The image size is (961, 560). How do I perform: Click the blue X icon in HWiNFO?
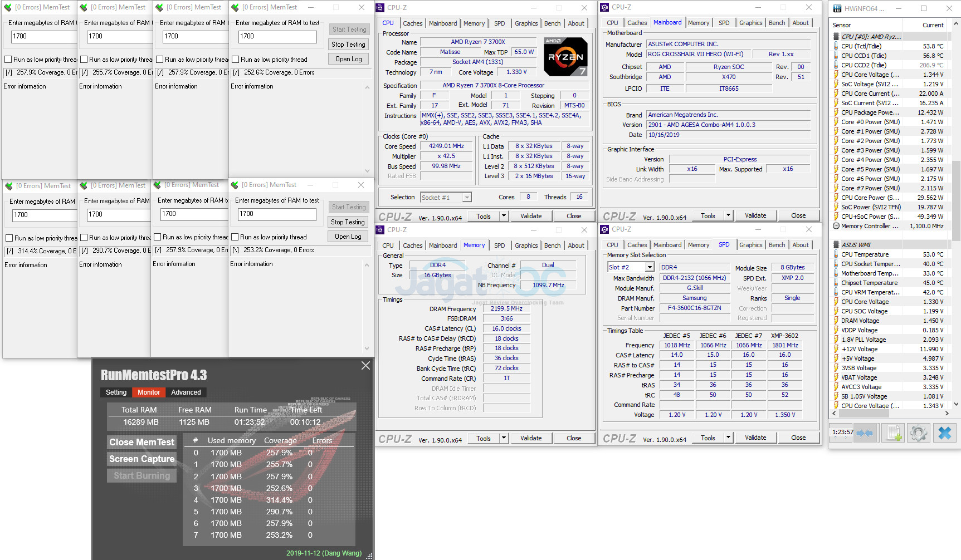[x=944, y=433]
